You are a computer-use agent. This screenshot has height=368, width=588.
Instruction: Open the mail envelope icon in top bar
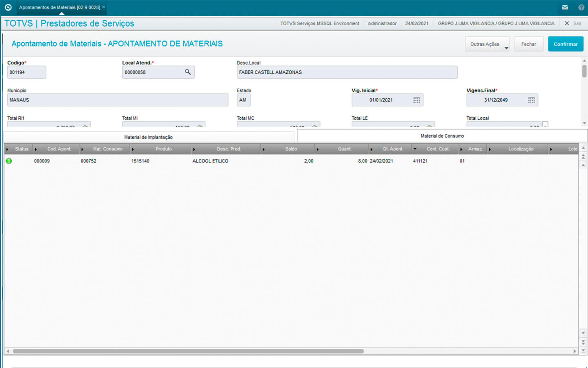[565, 7]
